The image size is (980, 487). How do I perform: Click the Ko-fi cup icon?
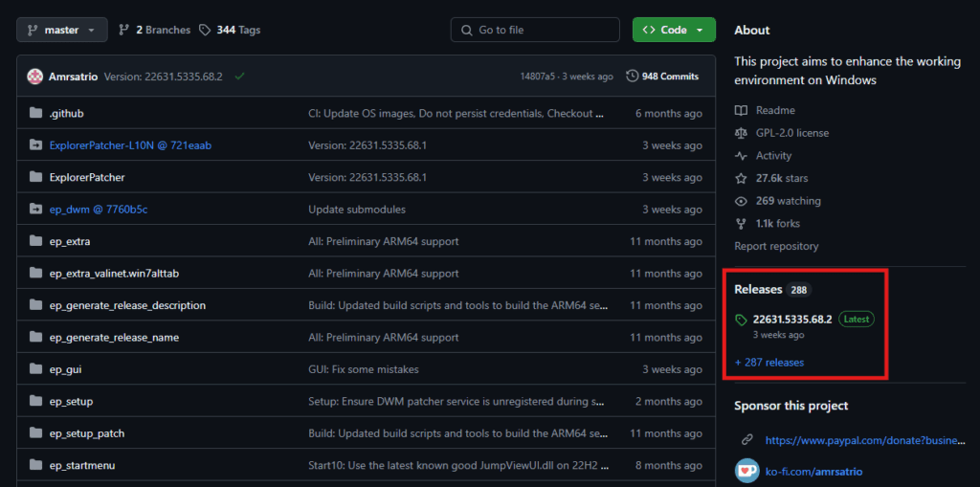(x=746, y=470)
